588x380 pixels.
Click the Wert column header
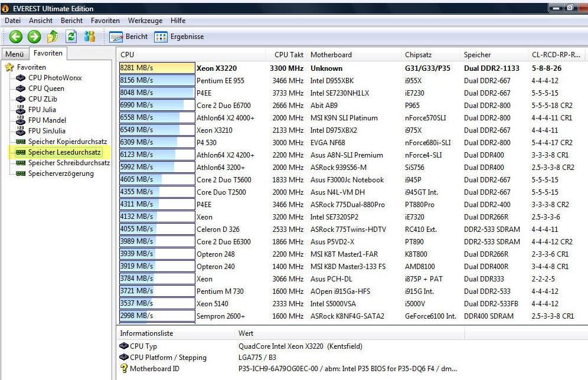coord(350,333)
